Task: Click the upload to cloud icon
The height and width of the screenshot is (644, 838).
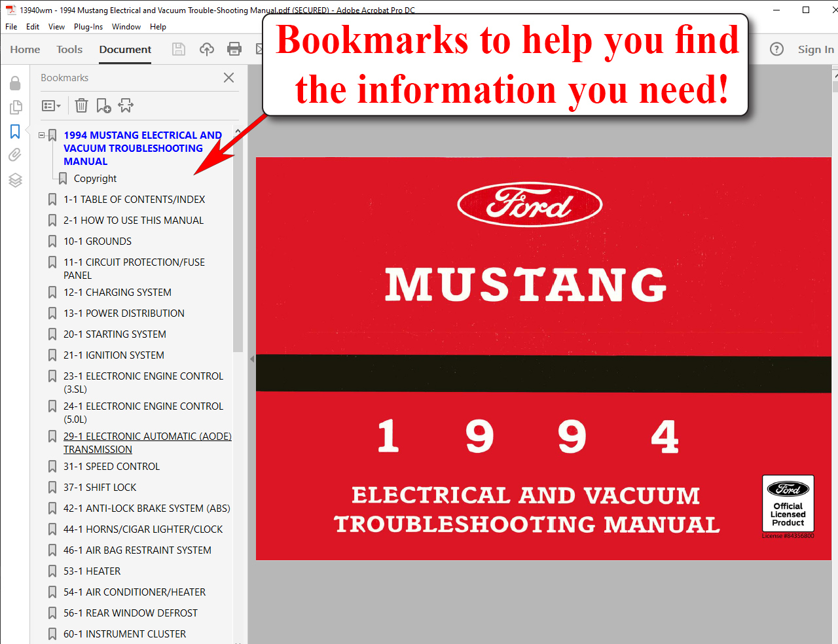Action: 206,49
